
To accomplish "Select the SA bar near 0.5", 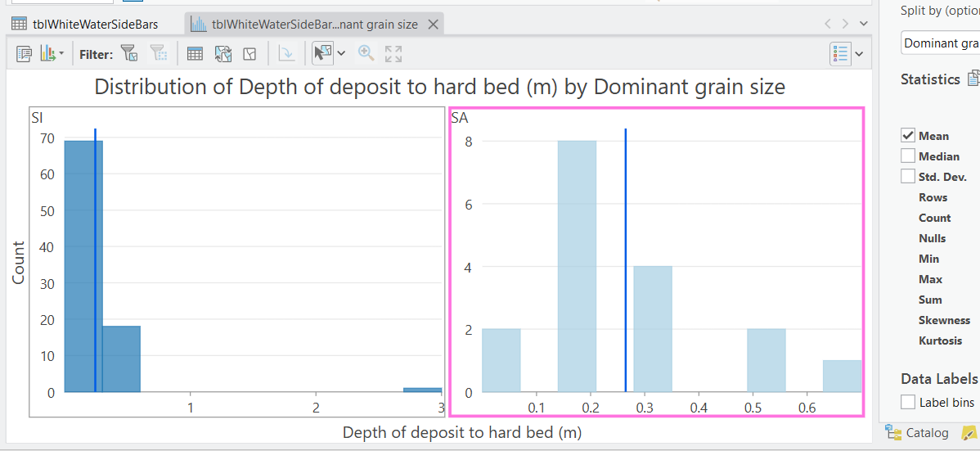I will pos(766,361).
